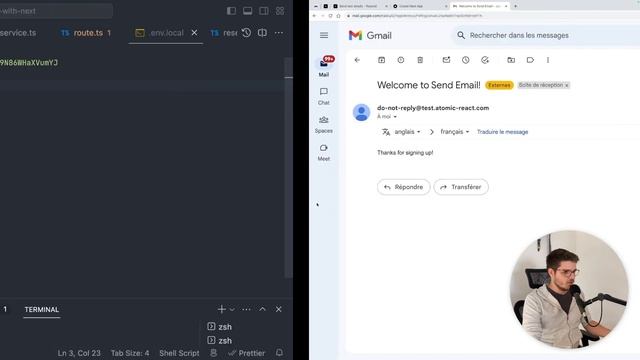Remove the Boîte de réception label
The image size is (640, 360).
tap(567, 85)
